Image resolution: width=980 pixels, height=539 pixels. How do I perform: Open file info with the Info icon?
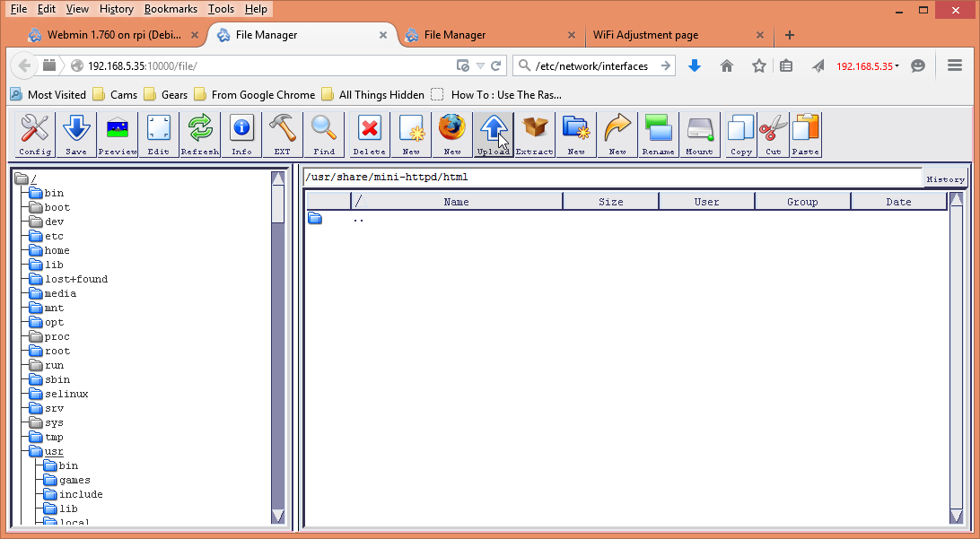(x=241, y=133)
